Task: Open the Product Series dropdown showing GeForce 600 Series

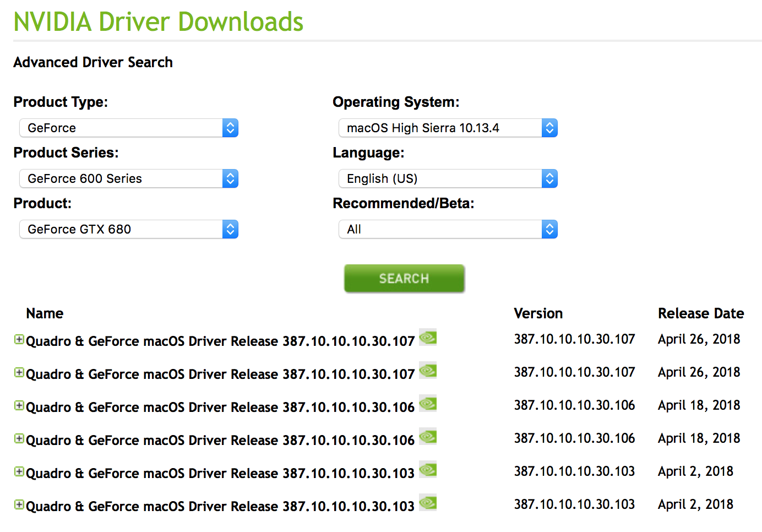Action: click(x=129, y=178)
